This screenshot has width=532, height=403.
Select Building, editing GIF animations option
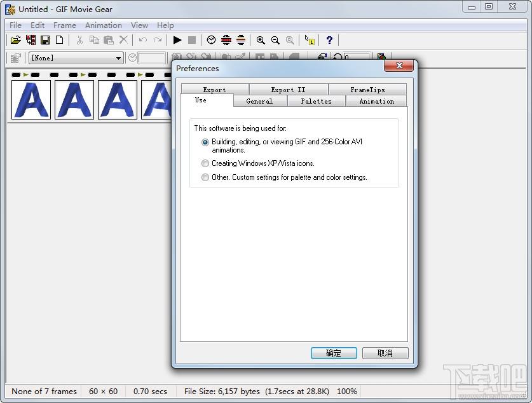[205, 142]
